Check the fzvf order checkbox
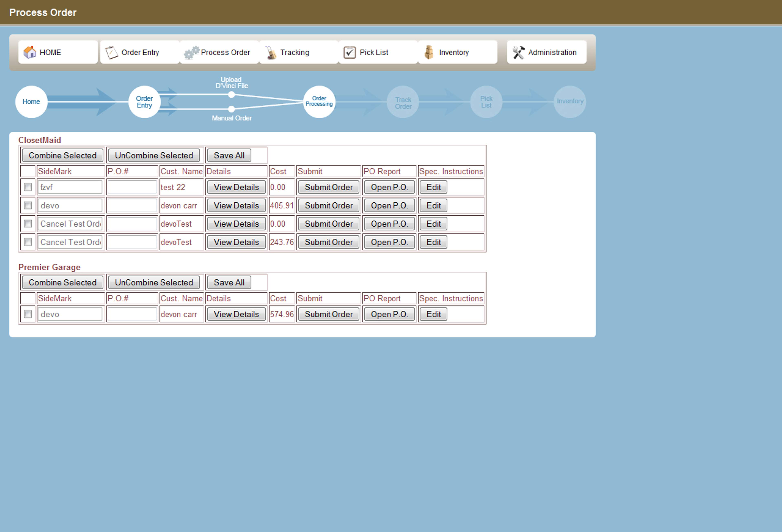The height and width of the screenshot is (532, 782). pyautogui.click(x=28, y=187)
